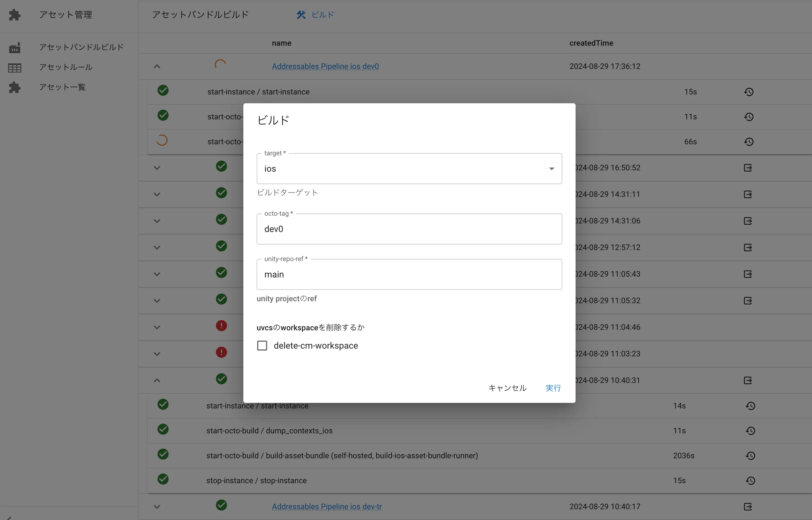Click open-log icon for 16:50:52 build row
The image size is (812, 520).
coord(747,168)
